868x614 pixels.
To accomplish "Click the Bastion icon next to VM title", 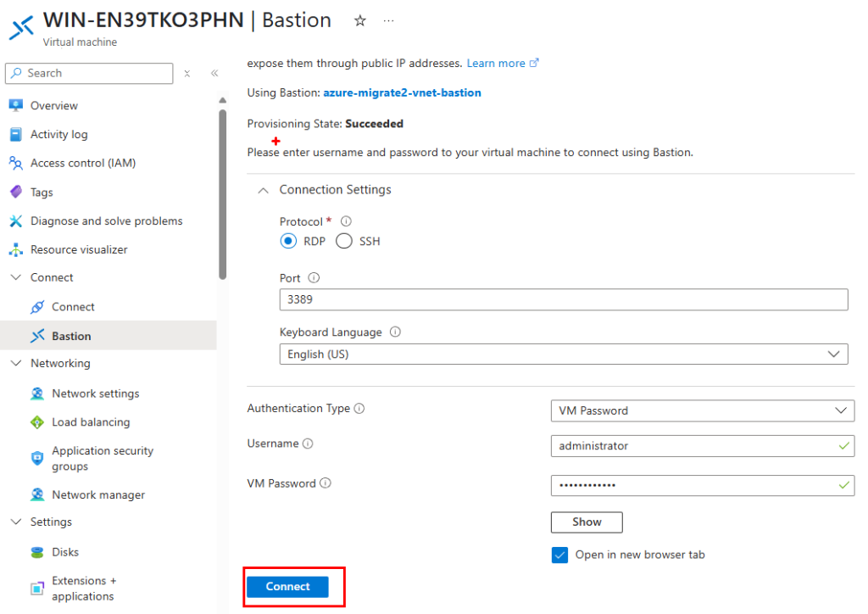I will point(21,26).
